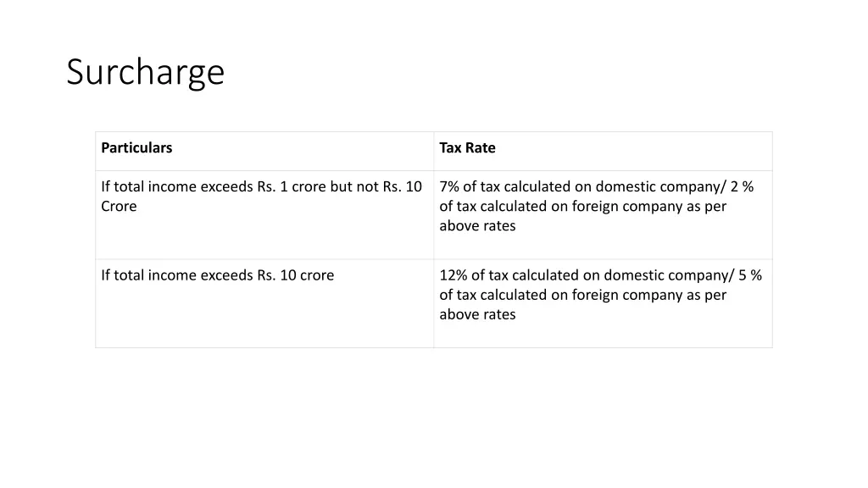
Task: Click the Rs. 1 crore income condition cell
Action: click(x=264, y=214)
